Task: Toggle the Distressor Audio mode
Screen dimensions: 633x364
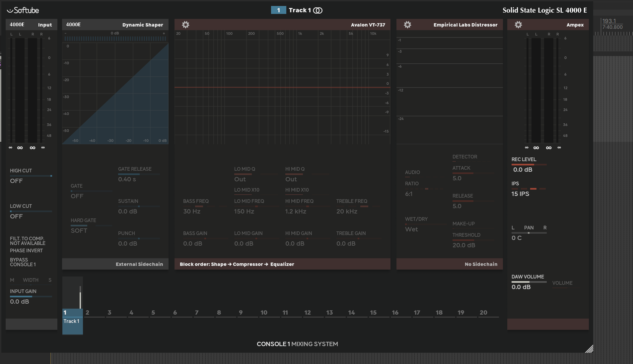Action: [x=412, y=172]
